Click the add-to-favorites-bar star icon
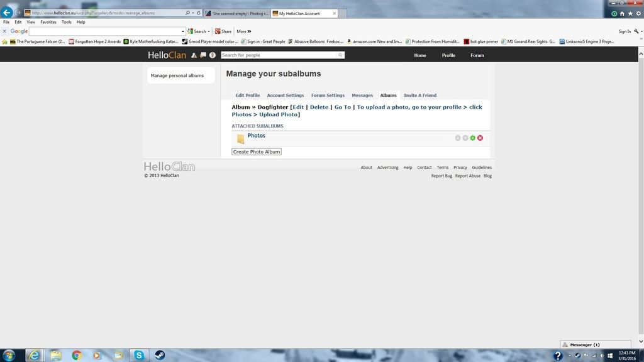The image size is (644, 362). point(4,41)
